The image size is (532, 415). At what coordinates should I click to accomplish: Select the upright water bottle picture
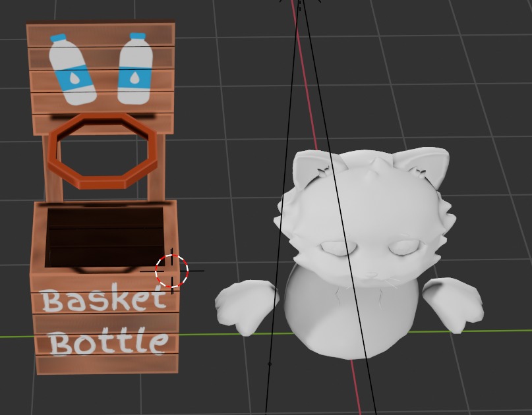135,69
